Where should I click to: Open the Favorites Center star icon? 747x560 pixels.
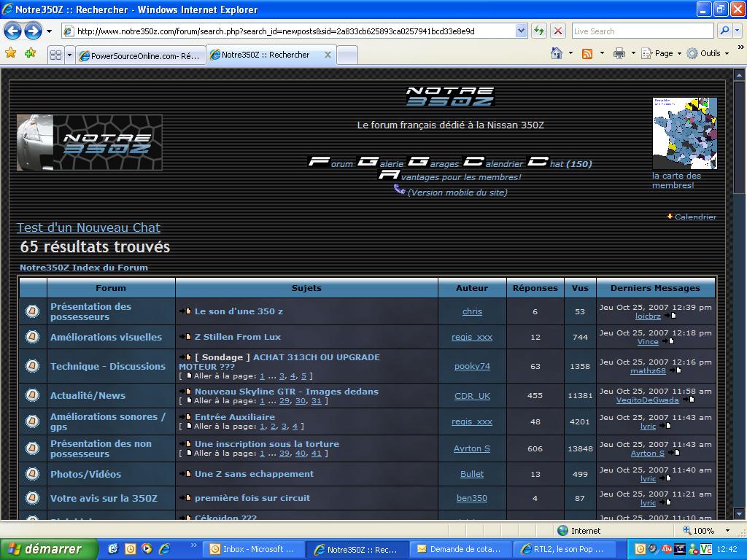[11, 53]
